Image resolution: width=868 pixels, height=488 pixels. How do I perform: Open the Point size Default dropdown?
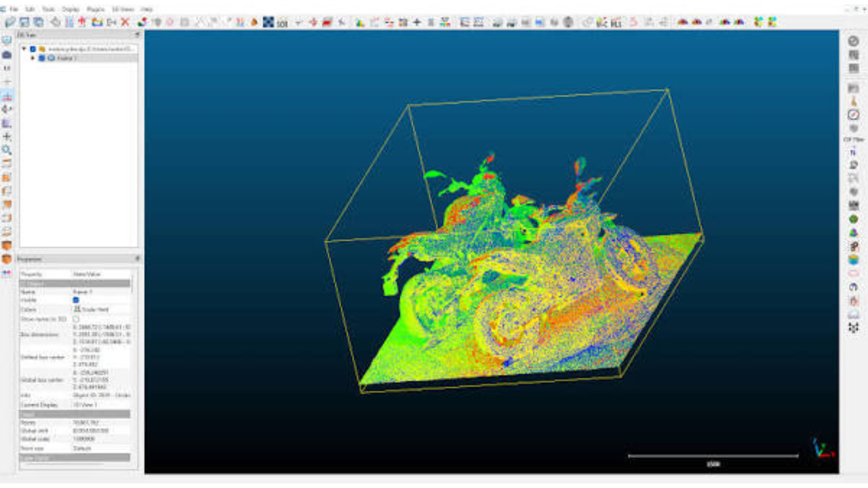[101, 448]
